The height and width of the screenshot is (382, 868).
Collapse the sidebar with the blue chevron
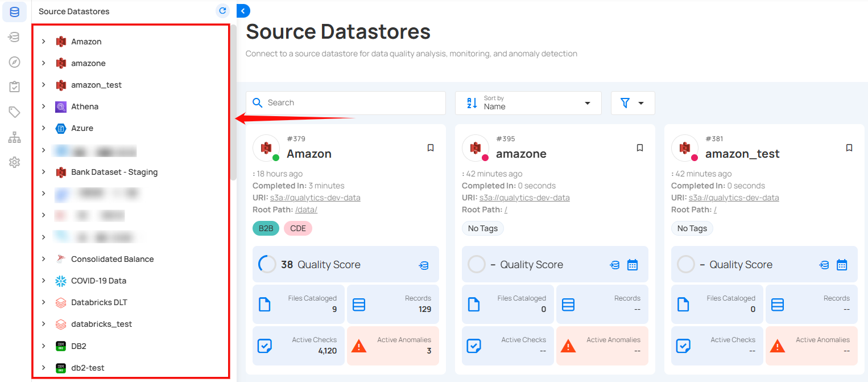click(x=243, y=10)
